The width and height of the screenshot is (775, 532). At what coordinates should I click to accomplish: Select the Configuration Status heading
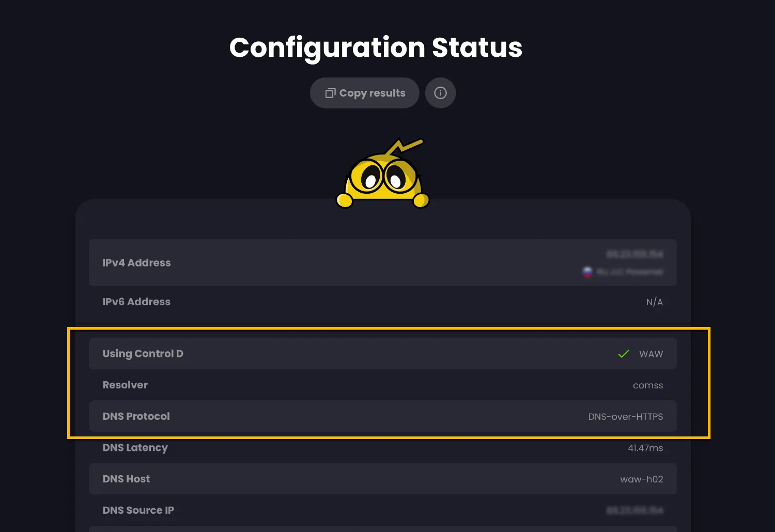pyautogui.click(x=376, y=48)
